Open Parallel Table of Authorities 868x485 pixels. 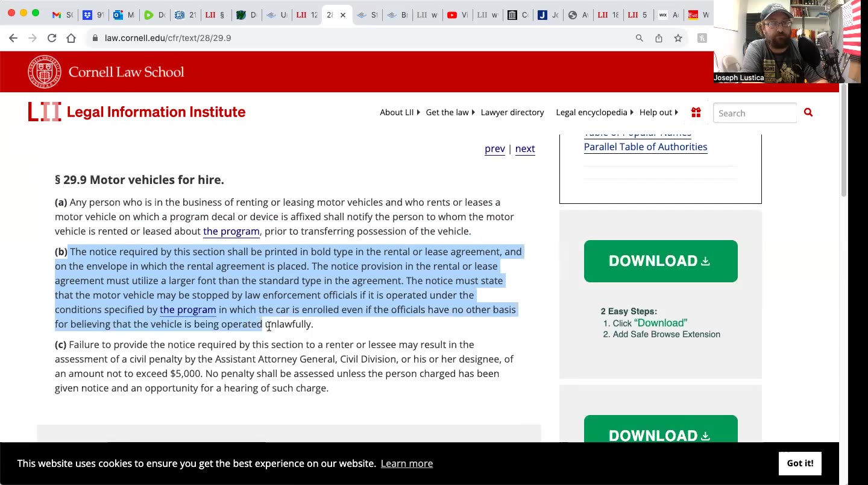tap(646, 147)
